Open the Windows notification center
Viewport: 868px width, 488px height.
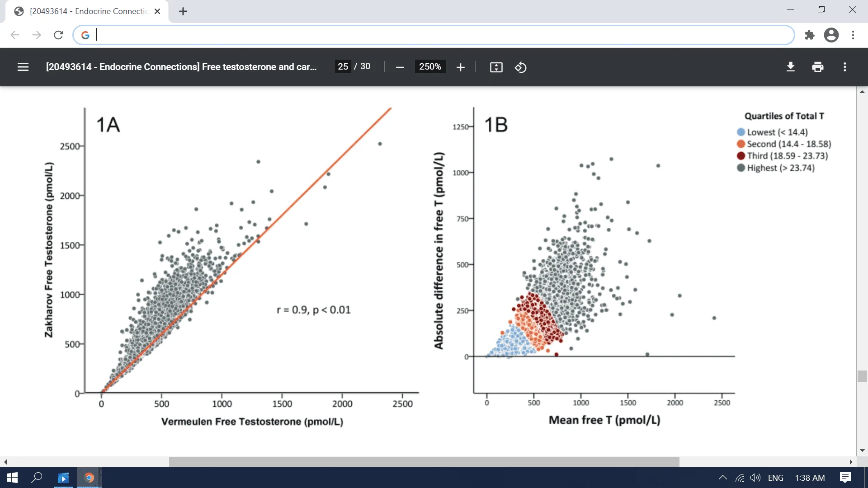(x=845, y=478)
